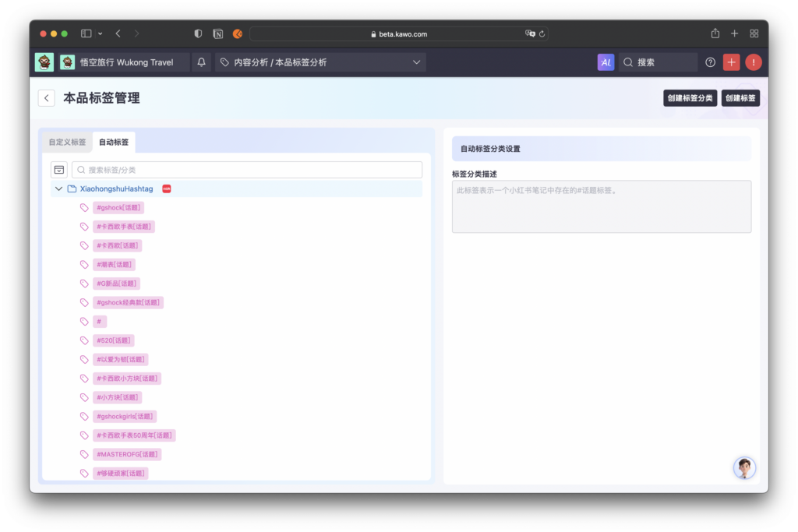
Task: Collapse the XiaohongshuHashtag folder
Action: [x=58, y=188]
